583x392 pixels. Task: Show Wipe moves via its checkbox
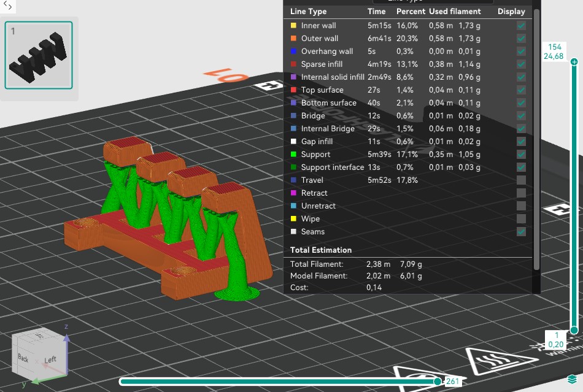click(521, 219)
